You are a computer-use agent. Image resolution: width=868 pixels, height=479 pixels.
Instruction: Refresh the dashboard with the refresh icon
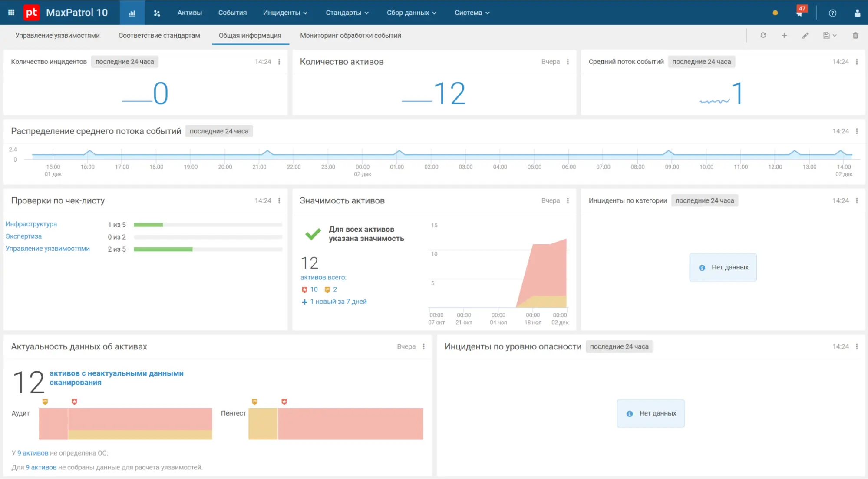tap(763, 35)
